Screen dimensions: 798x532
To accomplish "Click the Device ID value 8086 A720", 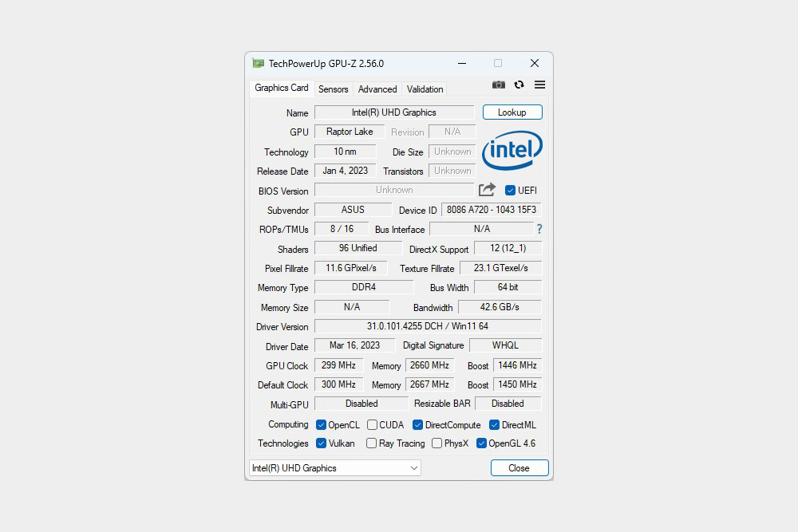I will [492, 210].
